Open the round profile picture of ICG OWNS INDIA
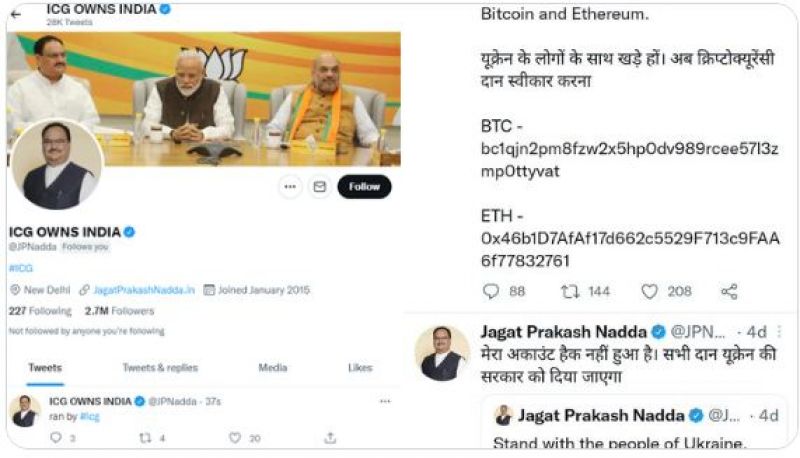 57,166
